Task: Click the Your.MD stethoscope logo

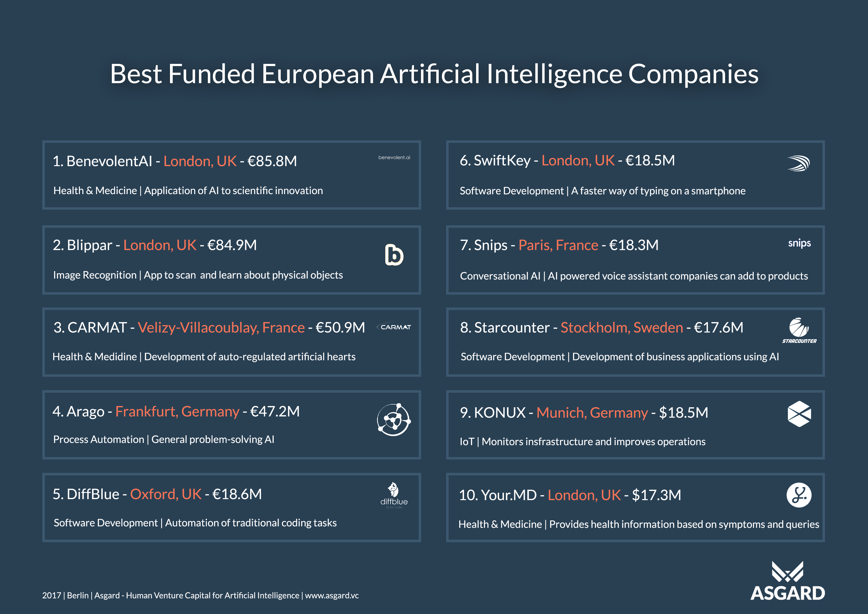Action: click(799, 495)
